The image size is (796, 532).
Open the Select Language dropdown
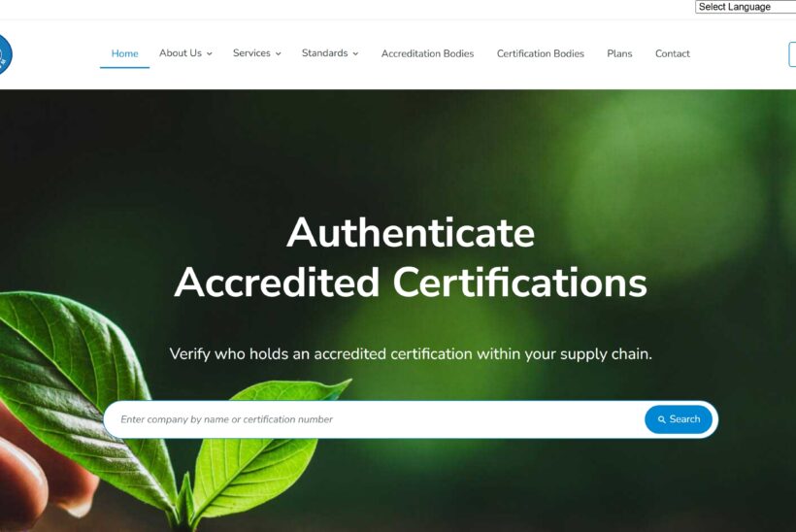tap(746, 7)
